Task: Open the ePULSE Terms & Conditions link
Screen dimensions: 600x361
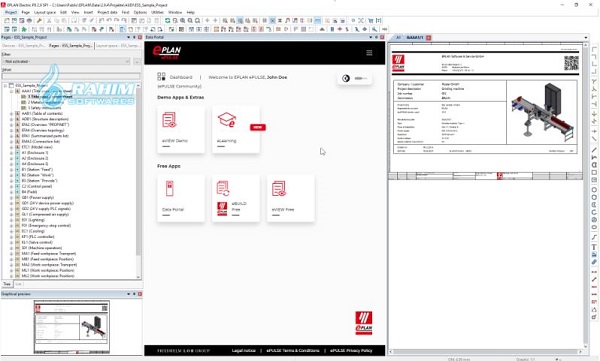Action: point(293,351)
